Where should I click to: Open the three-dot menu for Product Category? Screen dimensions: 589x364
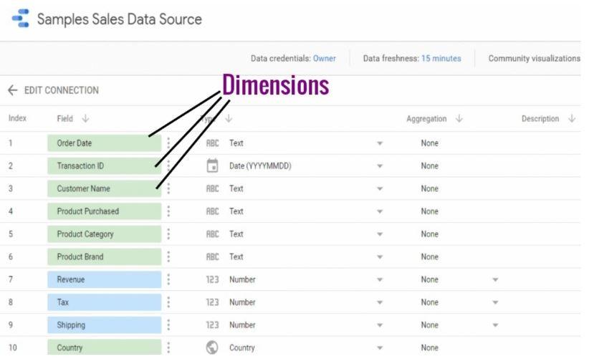pos(168,234)
